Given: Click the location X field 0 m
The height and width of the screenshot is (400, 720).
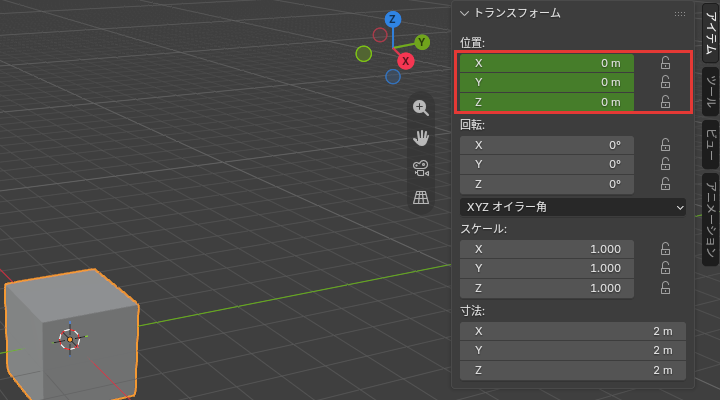Looking at the screenshot, I should click(x=547, y=63).
